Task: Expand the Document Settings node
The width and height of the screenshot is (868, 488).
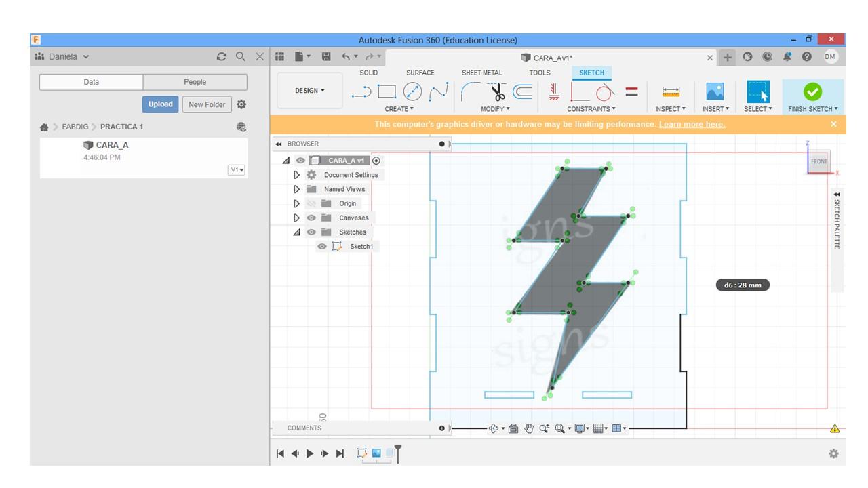Action: click(296, 175)
